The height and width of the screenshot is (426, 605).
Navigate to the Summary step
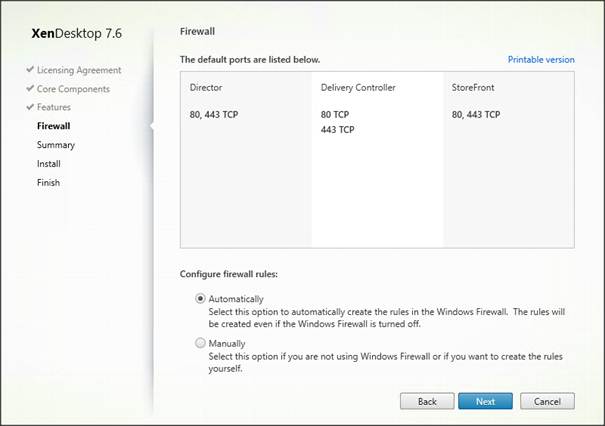click(x=55, y=145)
